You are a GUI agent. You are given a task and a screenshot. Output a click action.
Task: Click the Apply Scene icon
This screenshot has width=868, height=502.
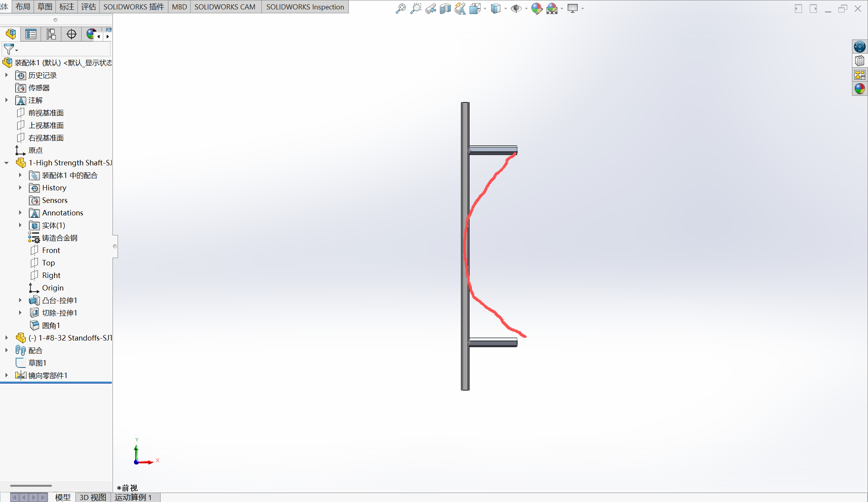552,8
